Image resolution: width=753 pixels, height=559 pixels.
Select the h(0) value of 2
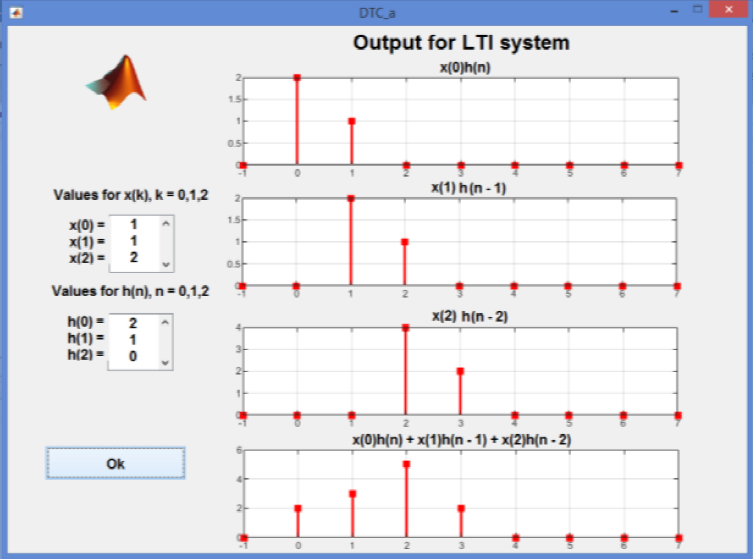133,324
